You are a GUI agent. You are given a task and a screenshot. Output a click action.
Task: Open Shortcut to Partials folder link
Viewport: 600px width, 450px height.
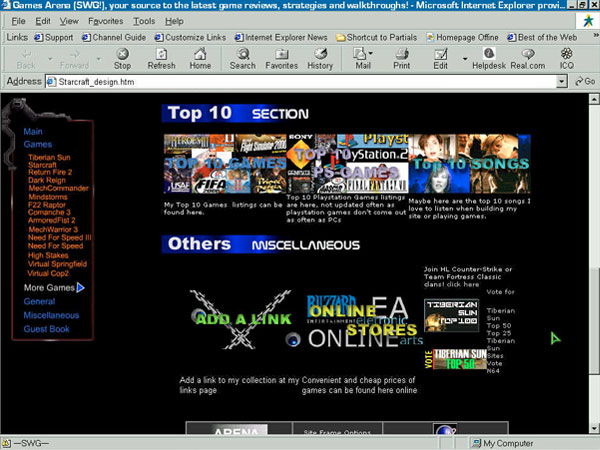377,38
